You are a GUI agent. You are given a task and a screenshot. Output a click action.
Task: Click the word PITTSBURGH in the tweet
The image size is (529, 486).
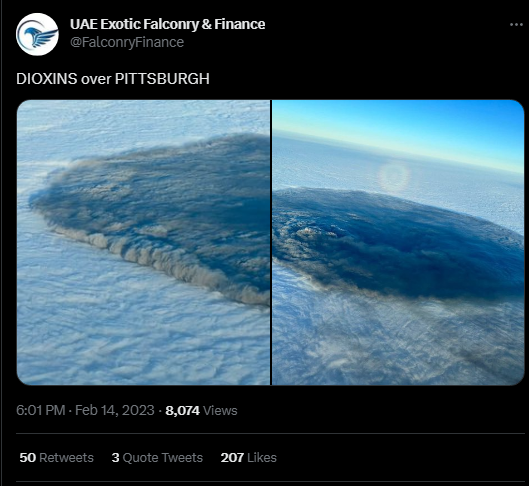coord(162,79)
